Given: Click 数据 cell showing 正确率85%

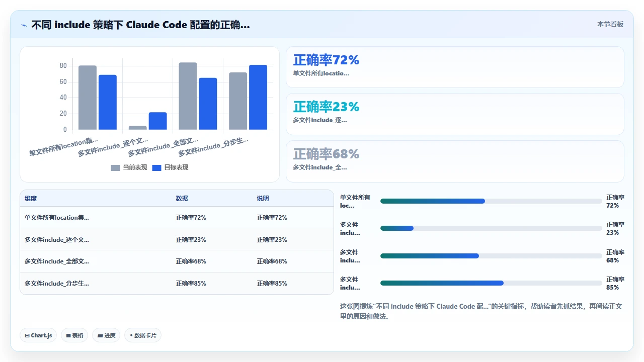Looking at the screenshot, I should pos(191,284).
